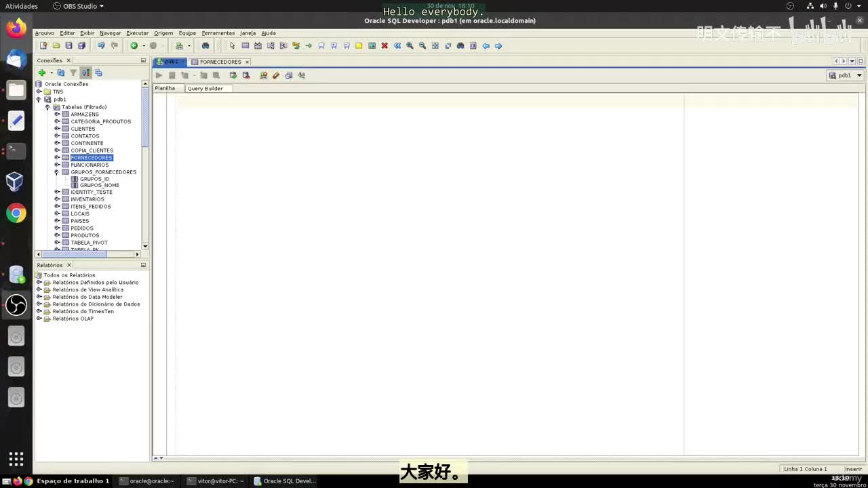Undo the last action via toolbar icon
The width and height of the screenshot is (868, 488).
tap(101, 46)
